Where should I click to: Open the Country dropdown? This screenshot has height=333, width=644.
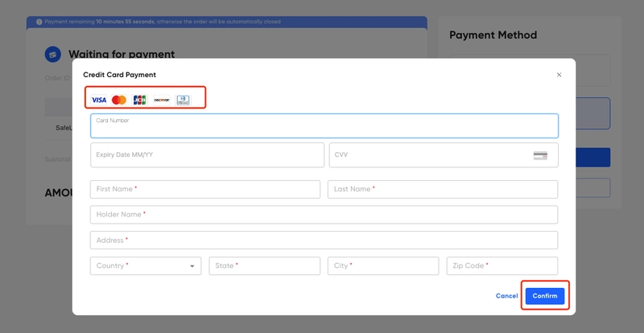click(146, 265)
